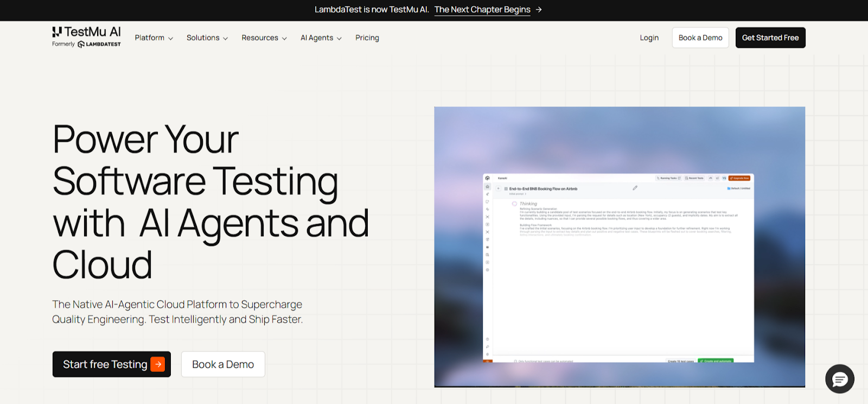
Task: Click Book a Demo below the headline
Action: [223, 364]
